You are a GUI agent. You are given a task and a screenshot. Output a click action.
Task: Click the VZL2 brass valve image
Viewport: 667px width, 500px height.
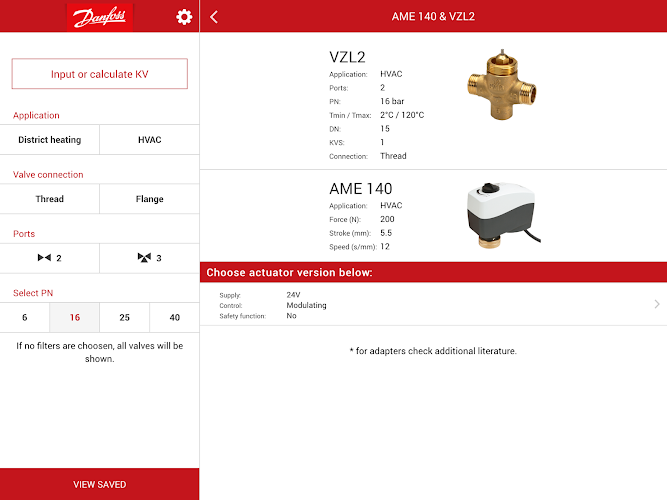(x=502, y=84)
